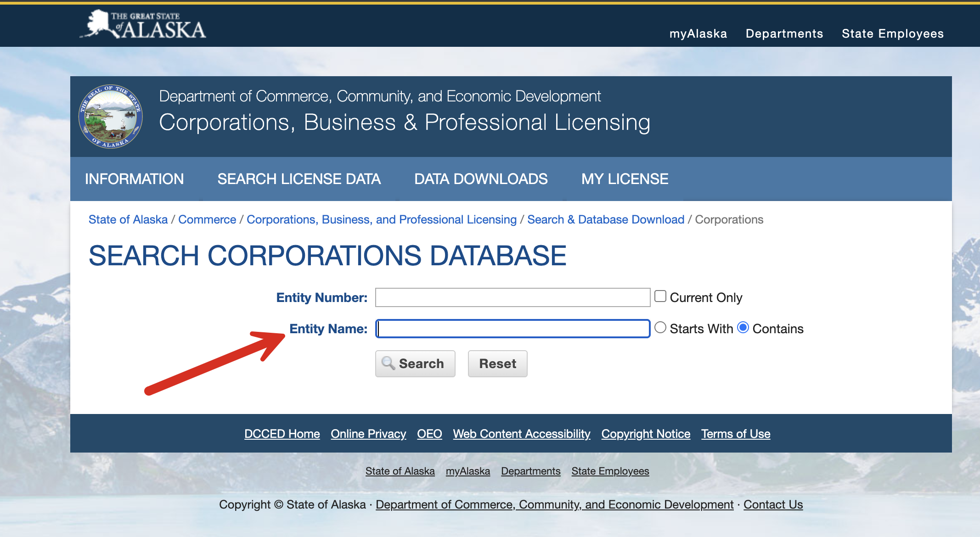Open myAlaska in the top navigation
Screen dimensions: 980x537
[698, 34]
